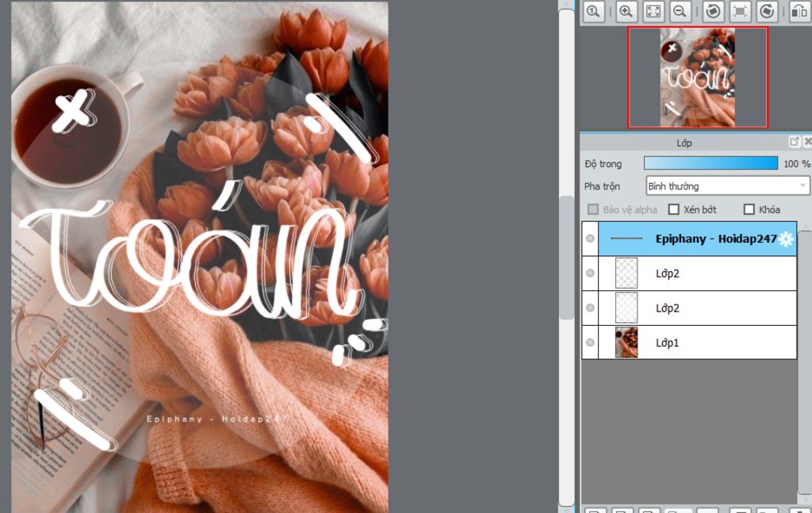This screenshot has height=513, width=812.
Task: Click the Epiphany - Hoidap247 caption on canvas
Action: point(217,419)
